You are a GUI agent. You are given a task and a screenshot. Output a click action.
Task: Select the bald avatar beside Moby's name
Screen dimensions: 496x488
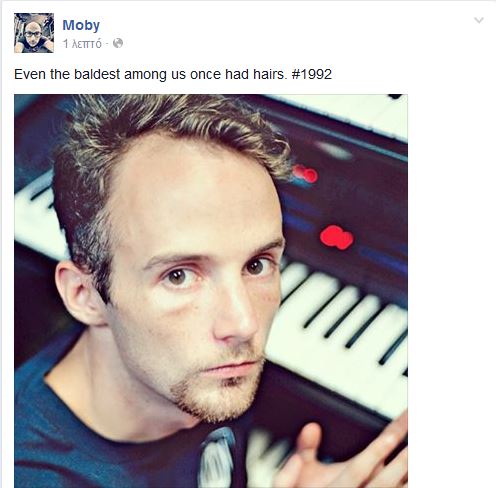point(34,33)
